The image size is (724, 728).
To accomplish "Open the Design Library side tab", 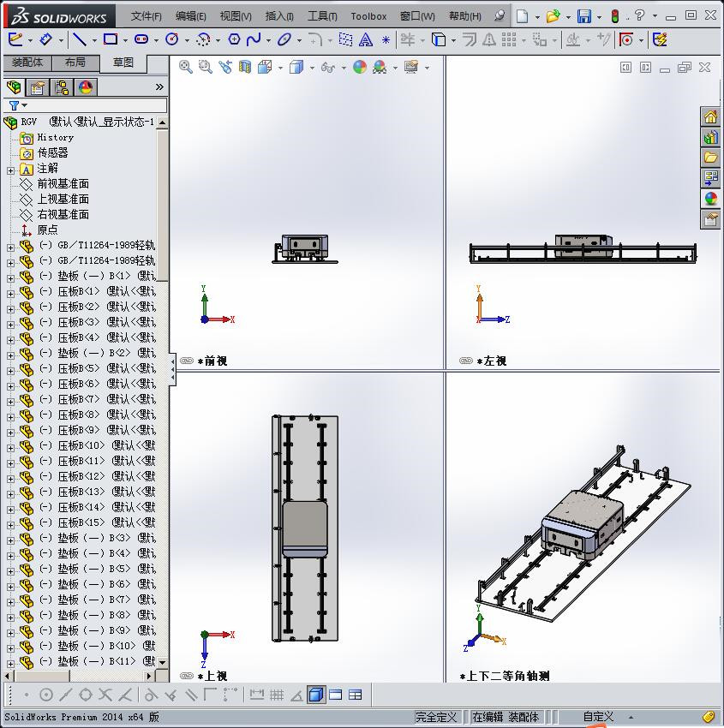I will pos(710,137).
